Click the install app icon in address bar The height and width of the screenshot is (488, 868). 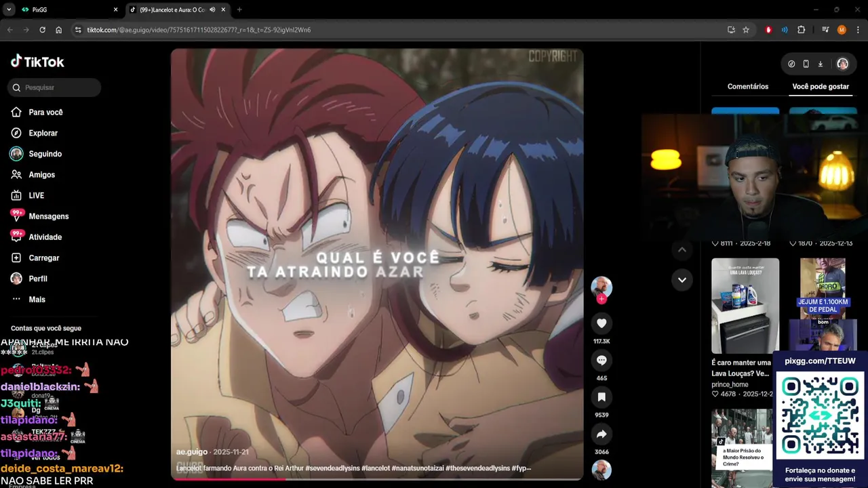coord(731,30)
